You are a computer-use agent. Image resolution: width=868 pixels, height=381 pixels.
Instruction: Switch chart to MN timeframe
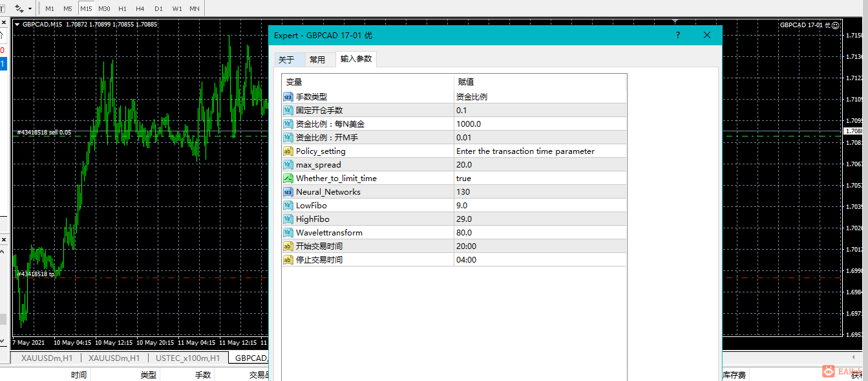pyautogui.click(x=195, y=9)
